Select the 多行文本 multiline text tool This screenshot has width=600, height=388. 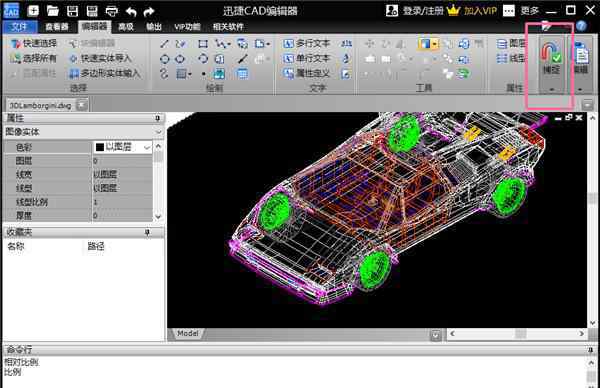[x=307, y=44]
